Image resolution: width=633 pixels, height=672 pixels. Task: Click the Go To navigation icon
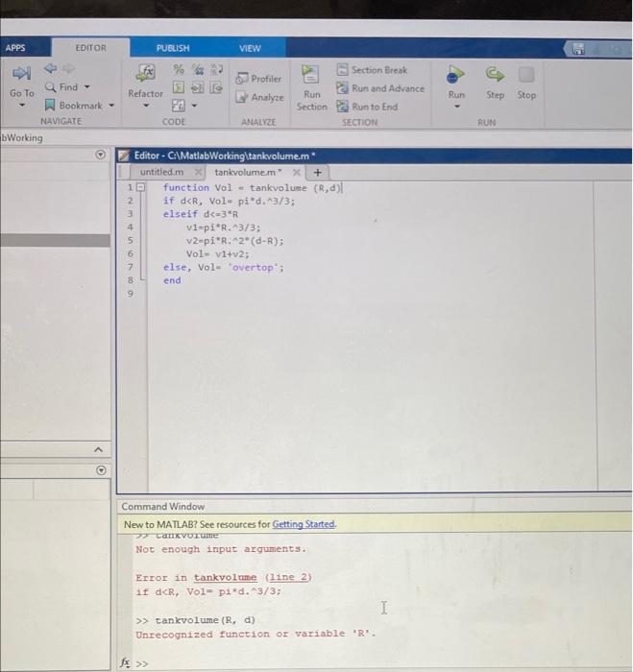pos(21,73)
